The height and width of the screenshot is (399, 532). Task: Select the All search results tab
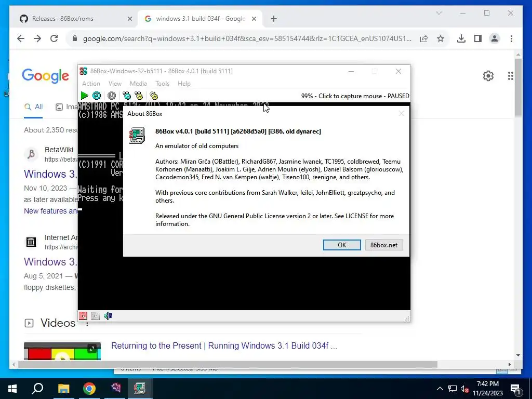[x=33, y=107]
